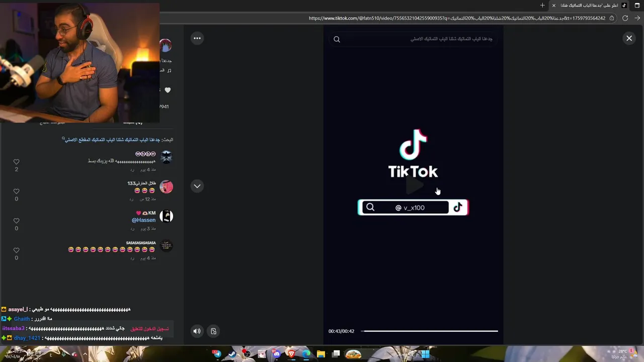
Task: Reload the page with refresh icon
Action: pyautogui.click(x=625, y=18)
